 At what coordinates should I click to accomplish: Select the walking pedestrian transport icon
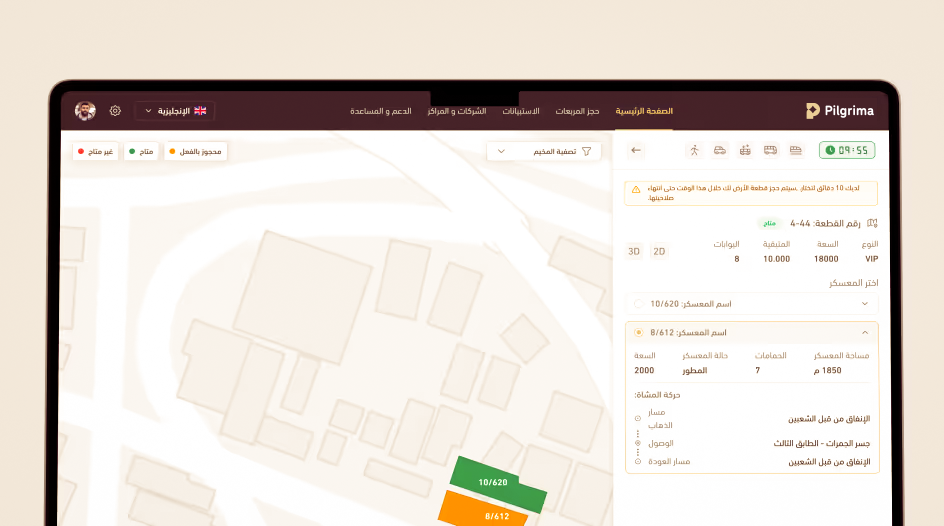[x=694, y=150]
